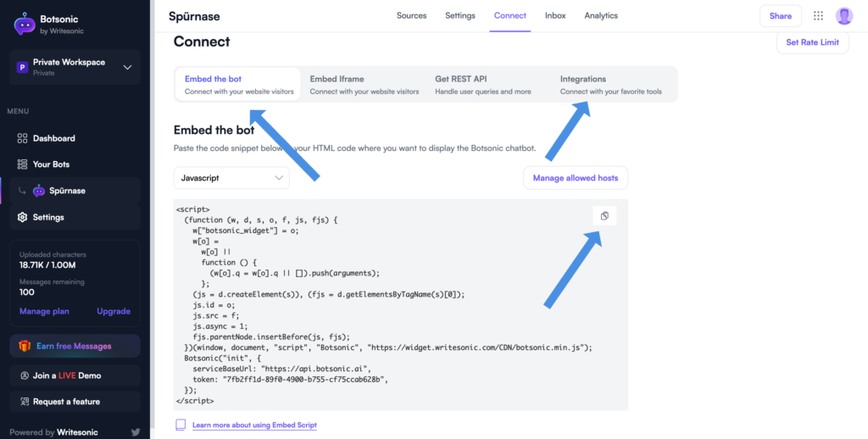
Task: Click the Botsonic robot logo icon
Action: (25, 25)
